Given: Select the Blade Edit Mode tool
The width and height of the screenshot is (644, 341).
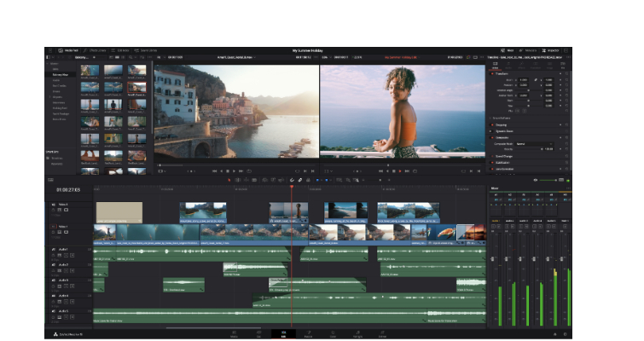Looking at the screenshot, I should point(254,180).
